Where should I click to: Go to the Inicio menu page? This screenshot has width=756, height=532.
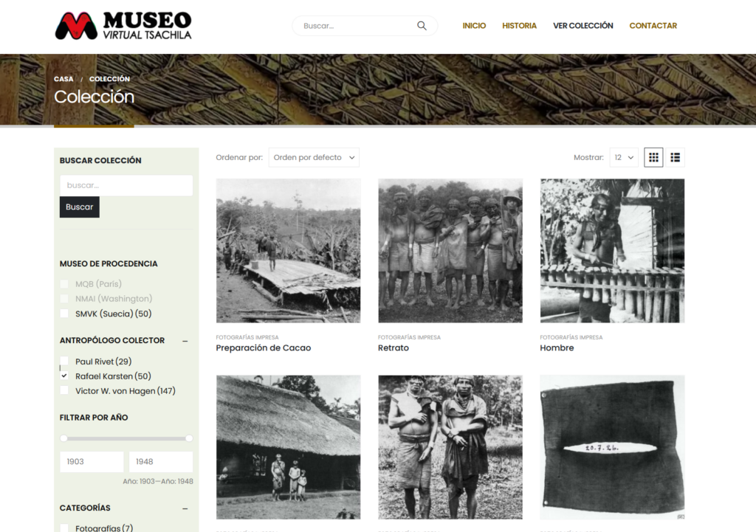[x=474, y=26]
